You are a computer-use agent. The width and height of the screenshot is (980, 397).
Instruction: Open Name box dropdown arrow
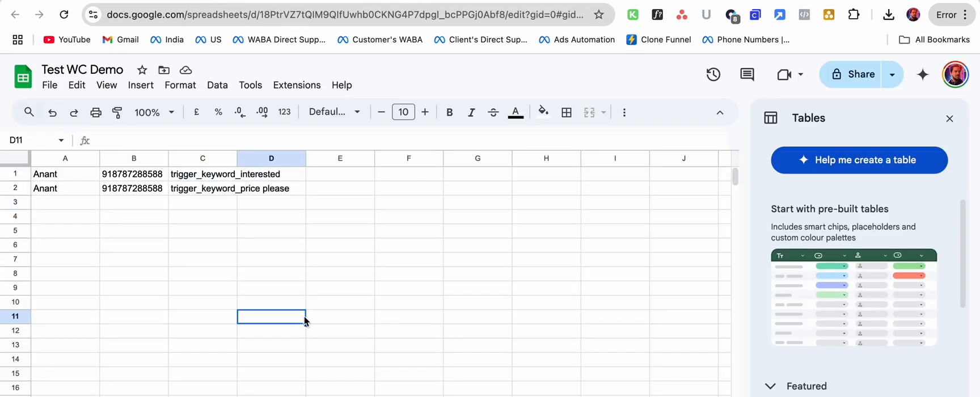[x=61, y=140]
